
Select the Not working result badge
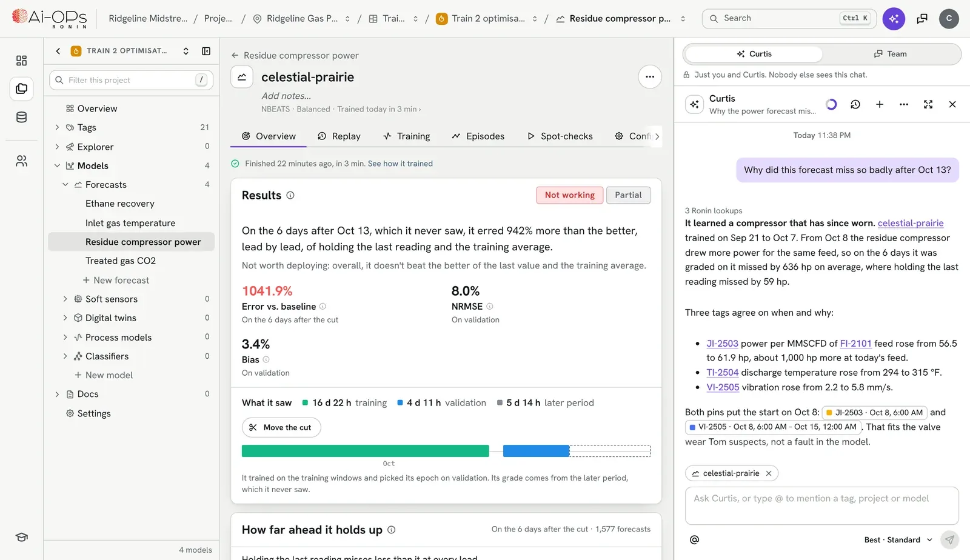[x=569, y=195]
